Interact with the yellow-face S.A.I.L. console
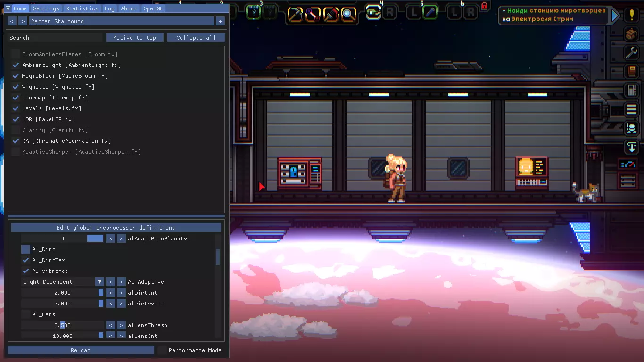This screenshot has width=644, height=362. pyautogui.click(x=532, y=173)
